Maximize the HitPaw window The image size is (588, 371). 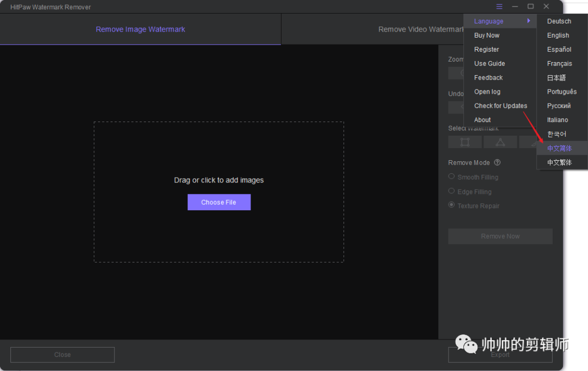click(531, 7)
